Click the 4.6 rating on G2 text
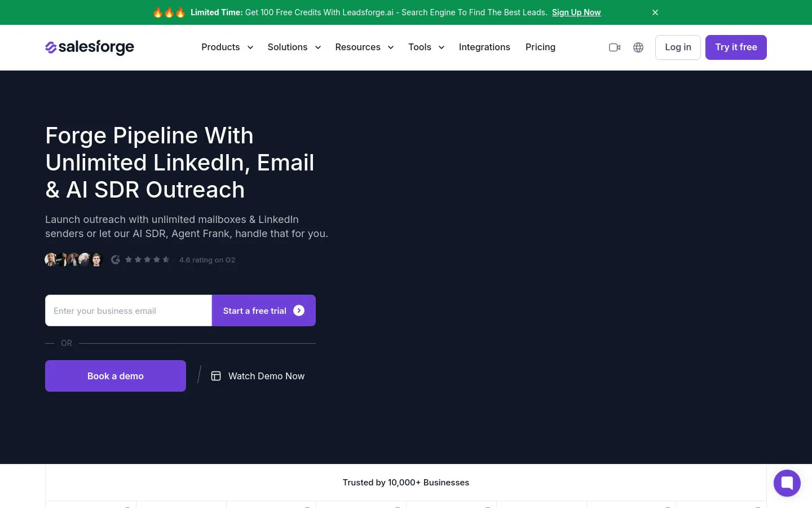Viewport: 812px width, 508px height. (x=207, y=260)
